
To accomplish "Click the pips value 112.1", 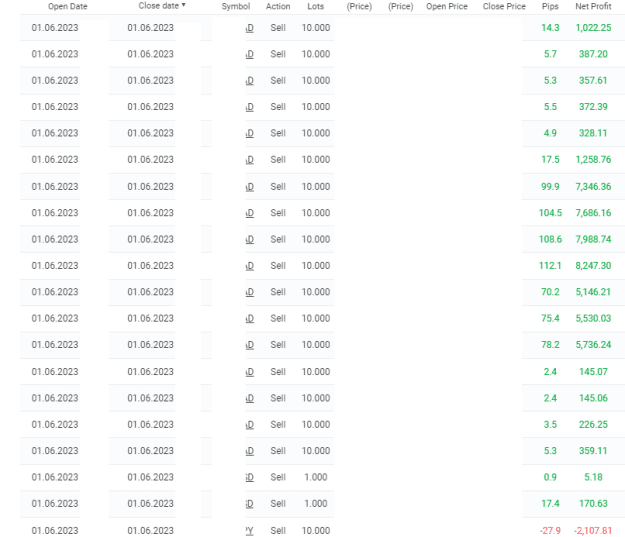I will pyautogui.click(x=550, y=266).
